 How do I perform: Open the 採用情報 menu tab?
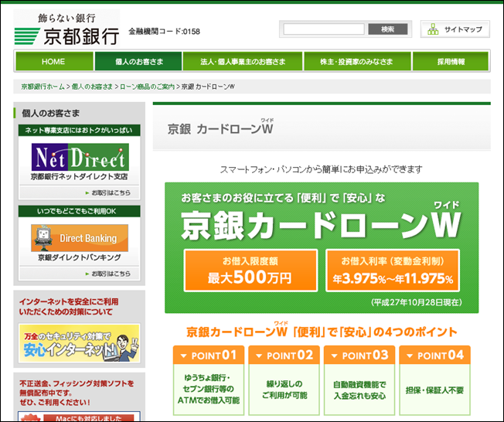click(451, 61)
